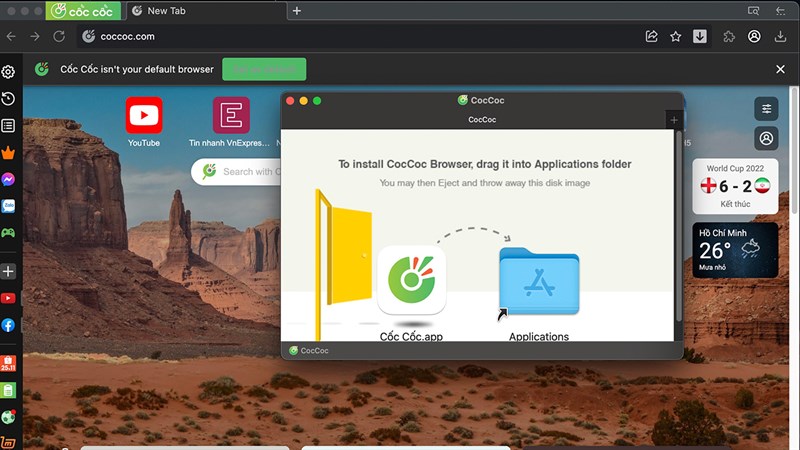
Task: Open the highlighted downloads arrow icon
Action: 700,36
